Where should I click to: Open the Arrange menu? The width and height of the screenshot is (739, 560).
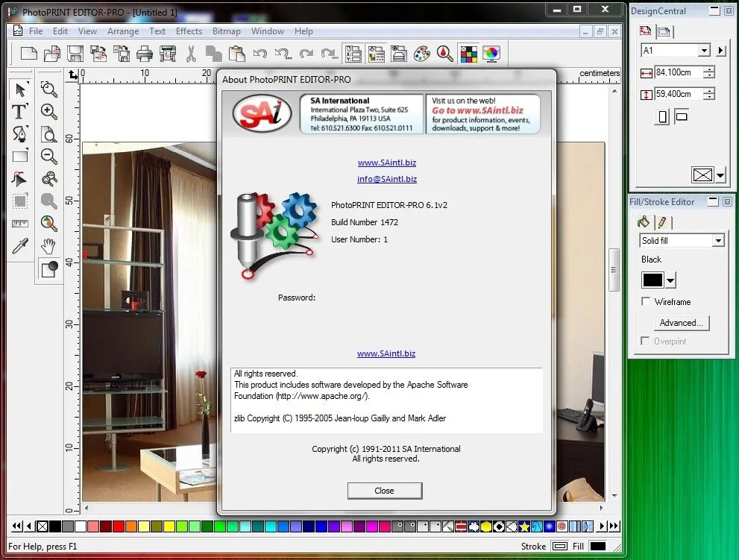pyautogui.click(x=123, y=31)
